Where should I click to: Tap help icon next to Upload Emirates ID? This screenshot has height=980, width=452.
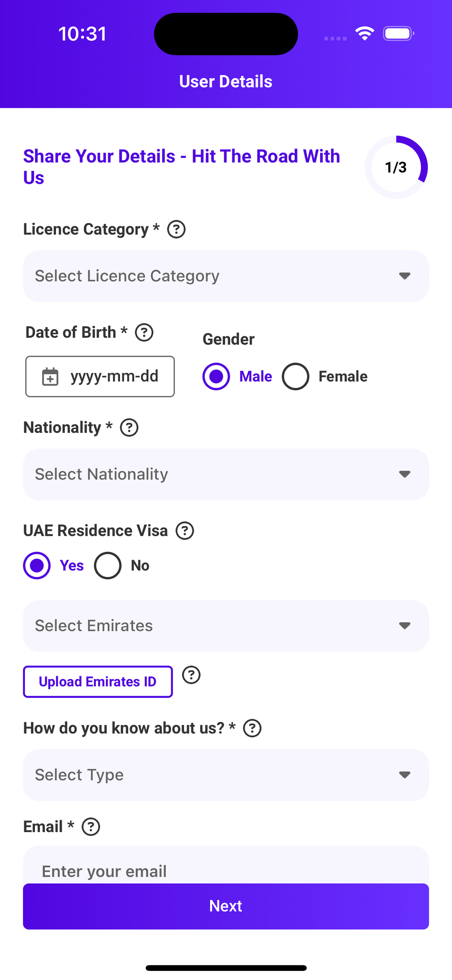(191, 675)
